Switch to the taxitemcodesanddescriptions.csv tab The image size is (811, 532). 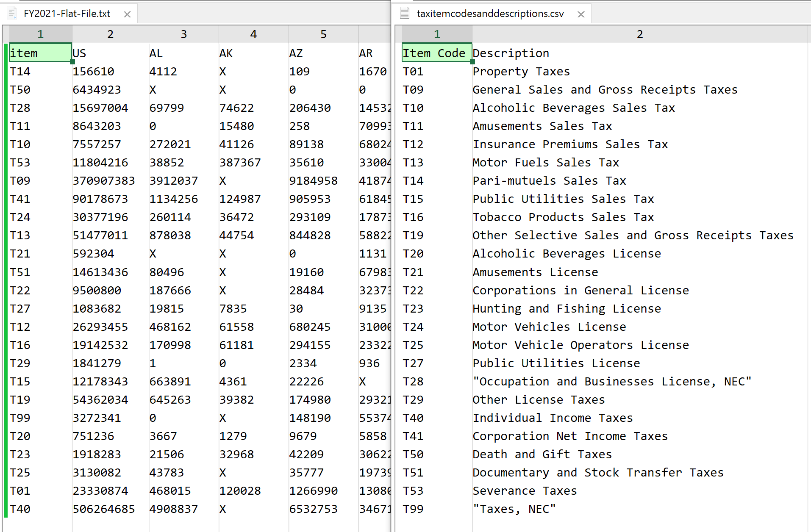tap(490, 14)
